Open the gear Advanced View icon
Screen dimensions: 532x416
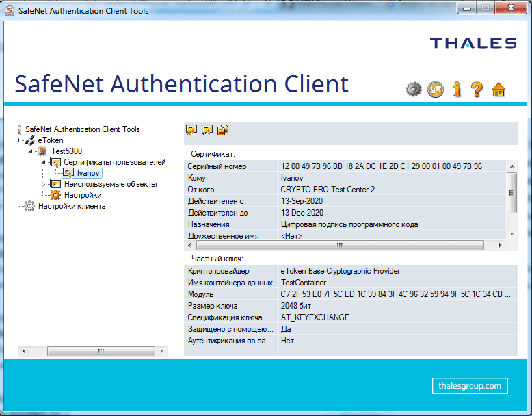414,90
